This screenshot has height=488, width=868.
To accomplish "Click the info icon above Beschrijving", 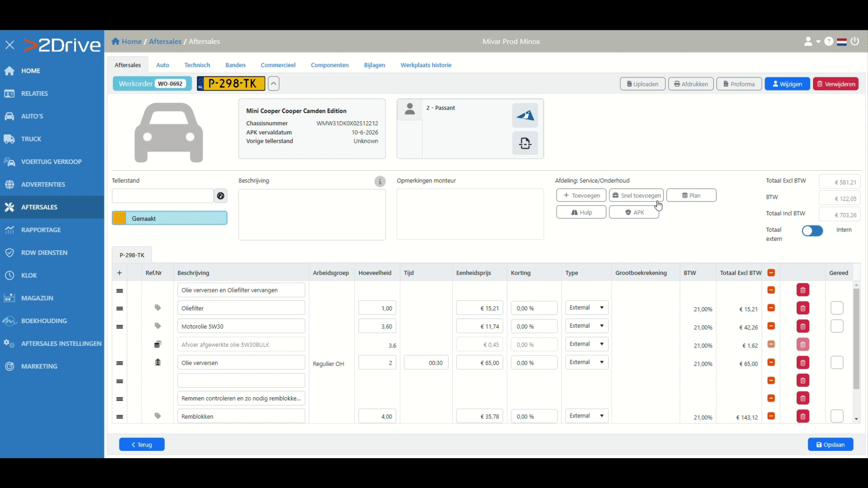I will 380,182.
